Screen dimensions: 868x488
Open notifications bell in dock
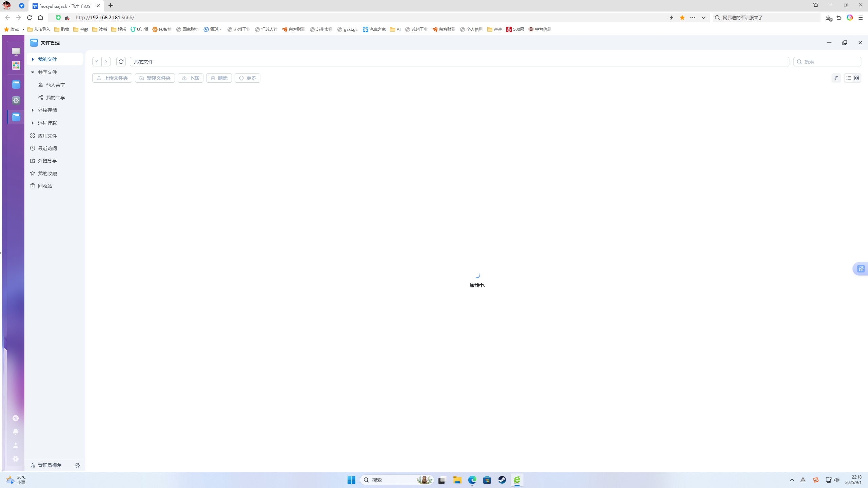(16, 431)
